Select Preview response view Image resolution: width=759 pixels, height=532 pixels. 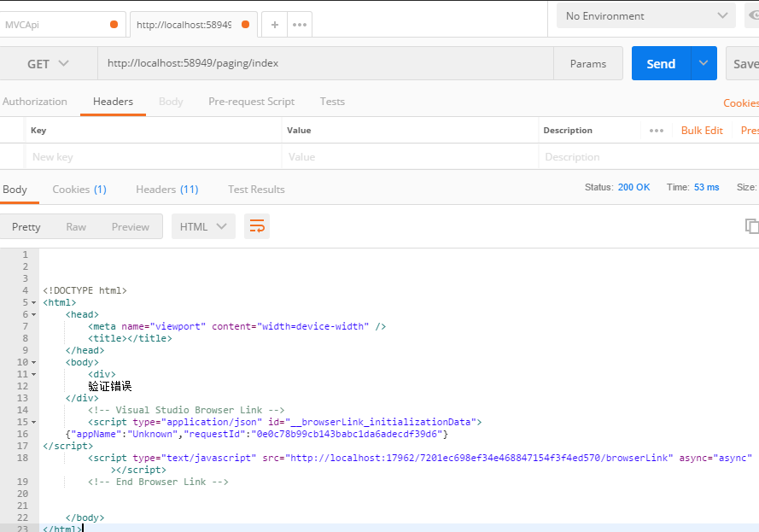[131, 227]
